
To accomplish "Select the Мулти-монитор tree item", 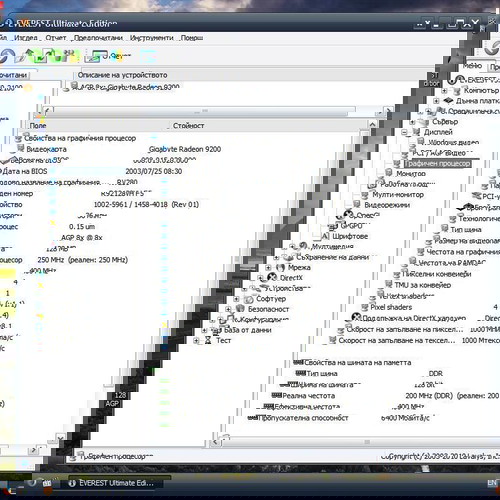I will pos(398,194).
